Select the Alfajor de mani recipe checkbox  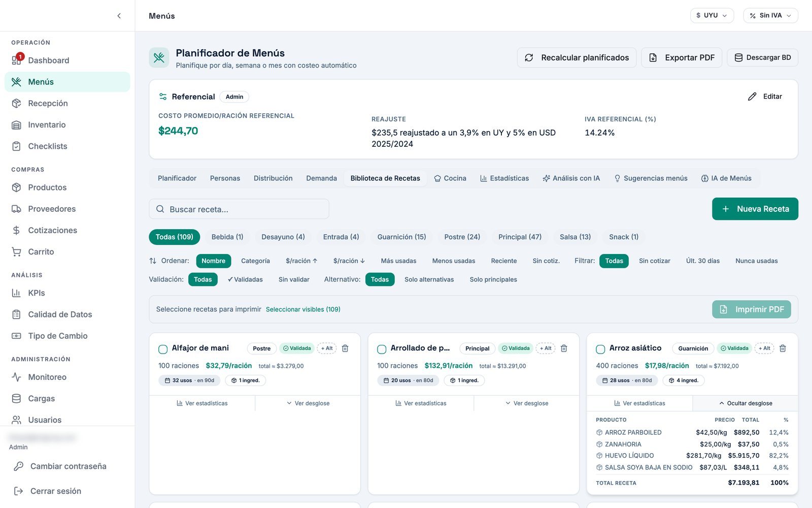163,349
